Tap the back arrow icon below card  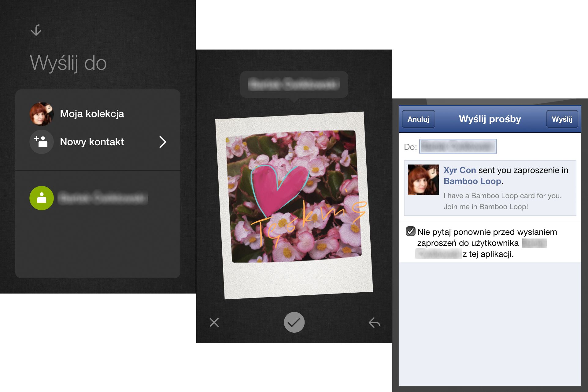[374, 322]
